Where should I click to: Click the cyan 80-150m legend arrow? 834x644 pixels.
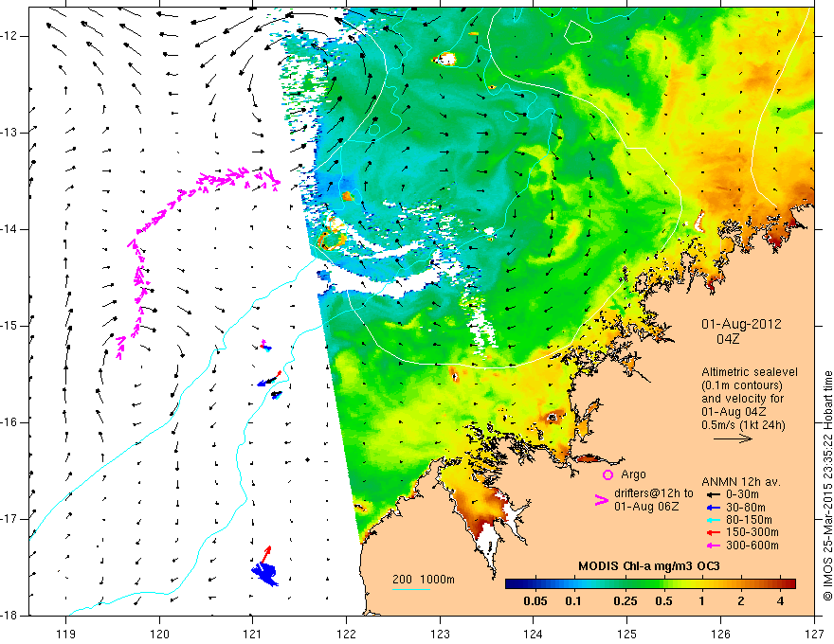(713, 520)
